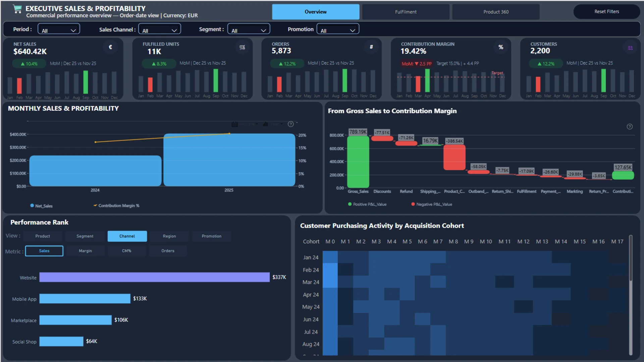
Task: Click the Mobile App sales bar
Action: [85, 299]
